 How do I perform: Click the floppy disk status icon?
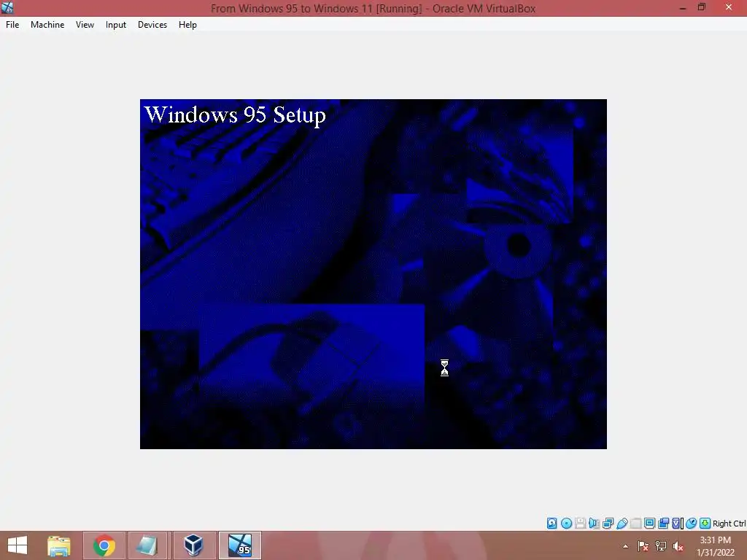point(580,524)
